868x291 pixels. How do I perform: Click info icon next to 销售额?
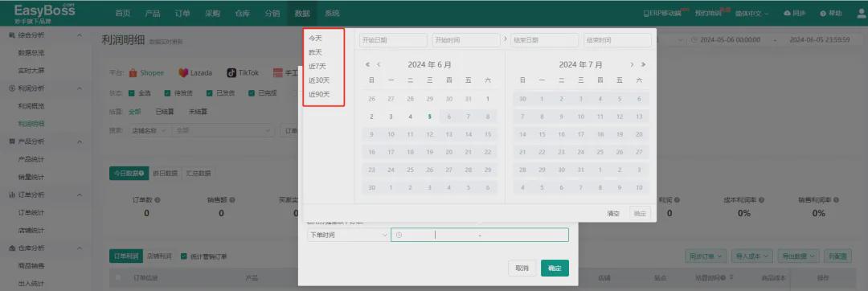tap(231, 199)
